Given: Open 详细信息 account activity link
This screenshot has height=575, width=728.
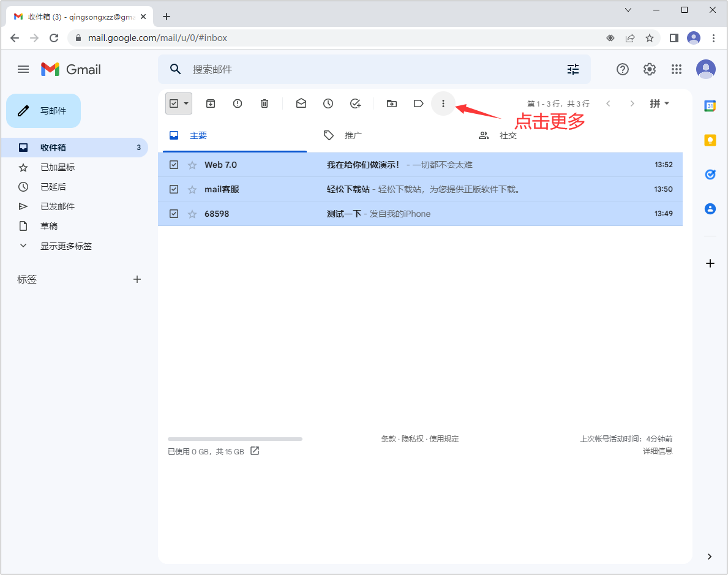Looking at the screenshot, I should click(x=658, y=451).
